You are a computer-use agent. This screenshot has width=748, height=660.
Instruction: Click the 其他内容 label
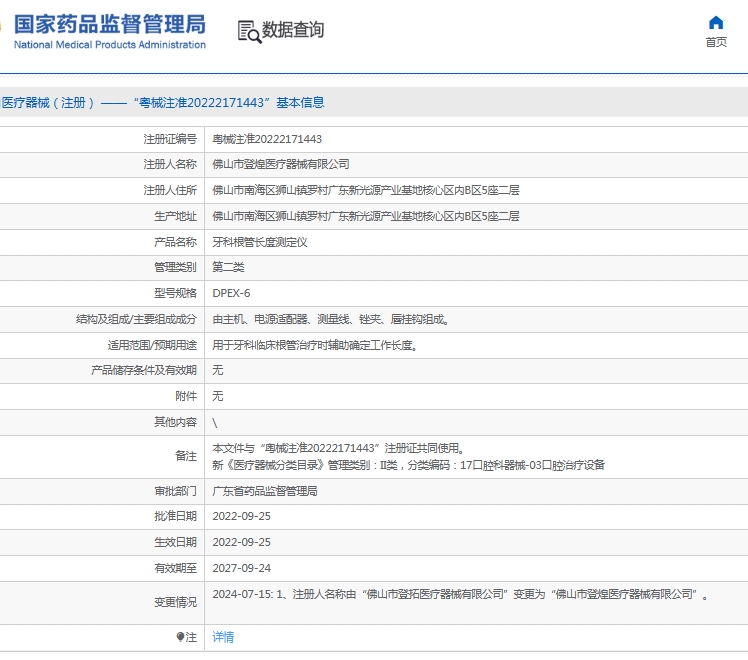(176, 422)
